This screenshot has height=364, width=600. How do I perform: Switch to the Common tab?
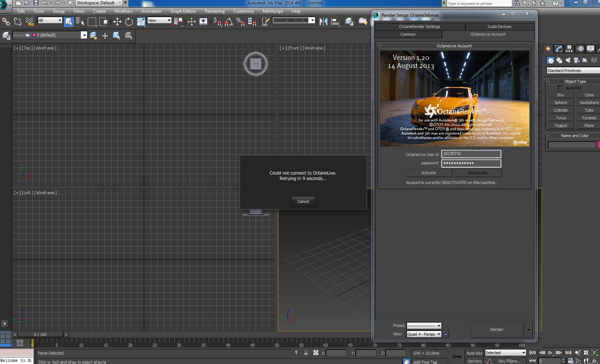[408, 34]
